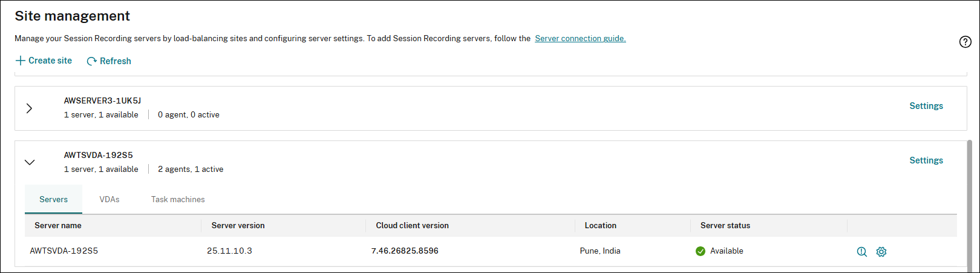980x273 pixels.
Task: Open Settings for the AWSERVER3-1UK5J site
Action: pos(926,106)
